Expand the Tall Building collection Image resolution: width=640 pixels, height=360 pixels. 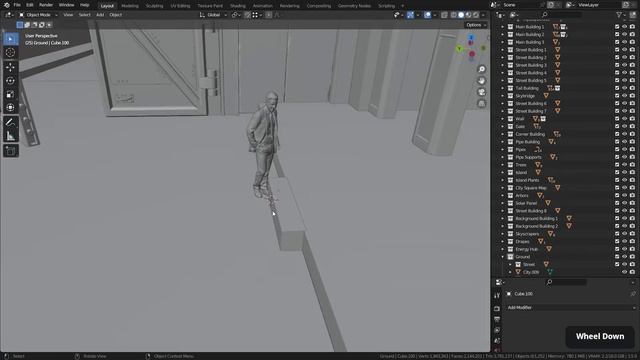[x=503, y=88]
